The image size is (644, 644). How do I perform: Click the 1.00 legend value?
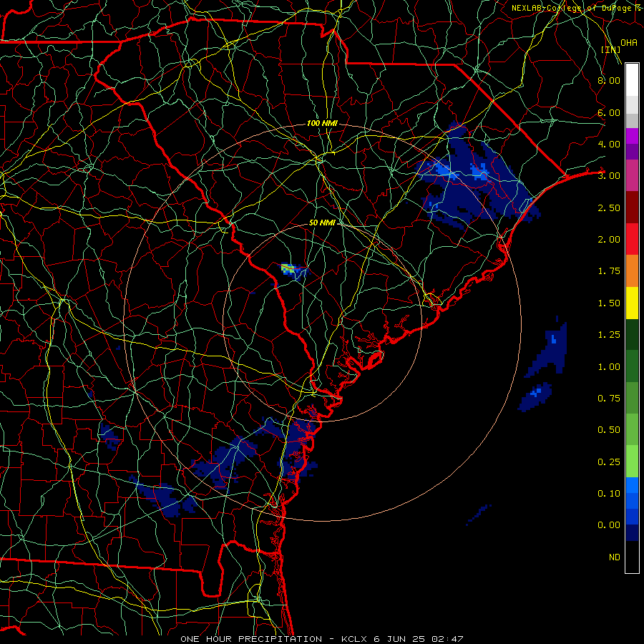pyautogui.click(x=609, y=367)
